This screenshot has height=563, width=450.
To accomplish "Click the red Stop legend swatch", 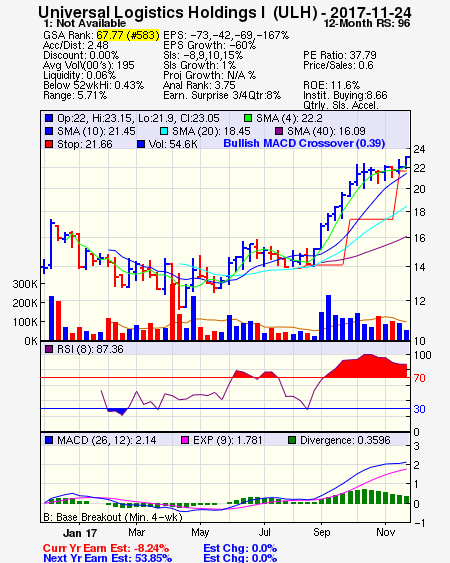I will pos(49,144).
